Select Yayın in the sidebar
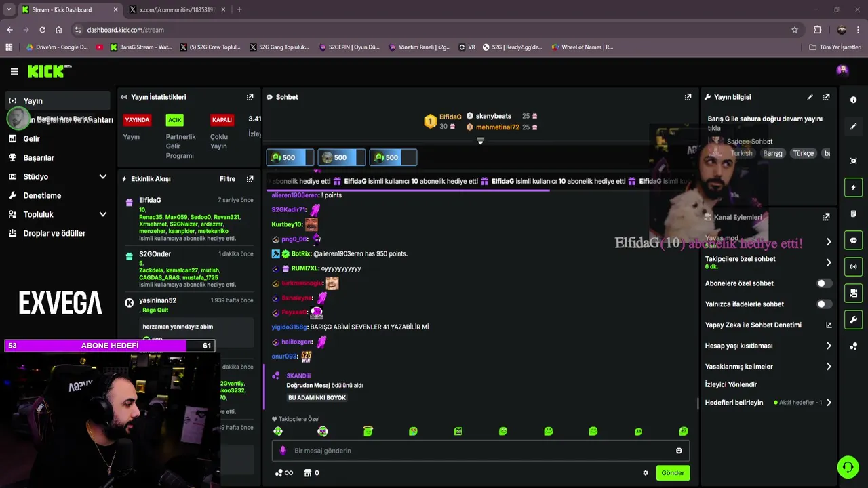 57,100
